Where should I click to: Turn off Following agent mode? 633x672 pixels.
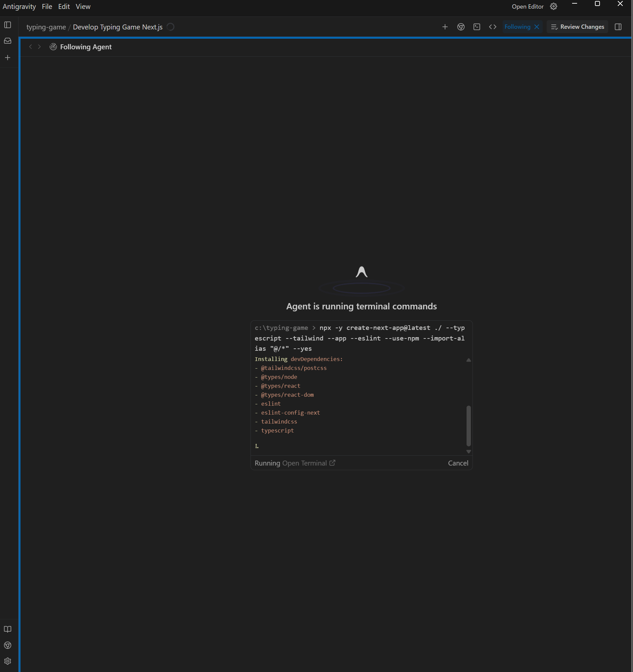[x=537, y=27]
